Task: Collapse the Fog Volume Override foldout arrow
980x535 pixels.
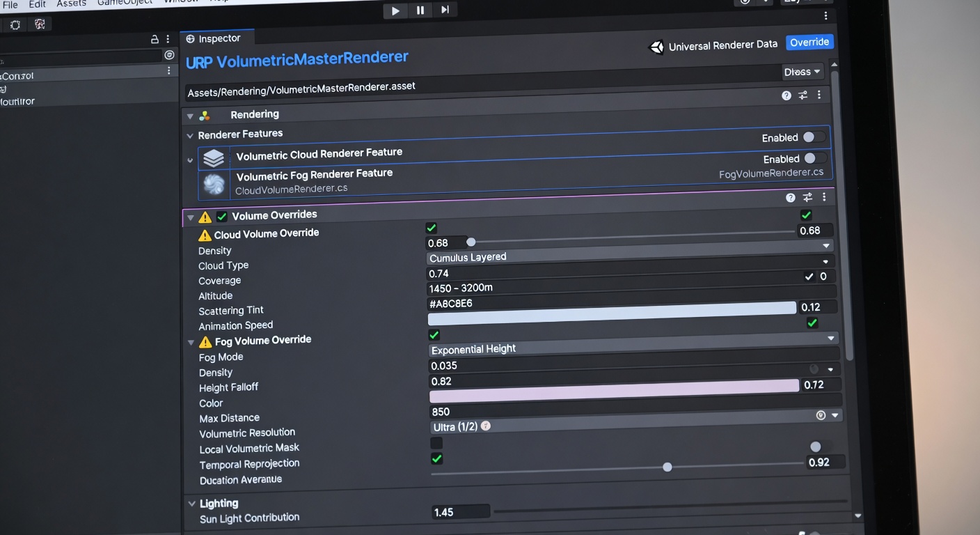Action: (191, 343)
